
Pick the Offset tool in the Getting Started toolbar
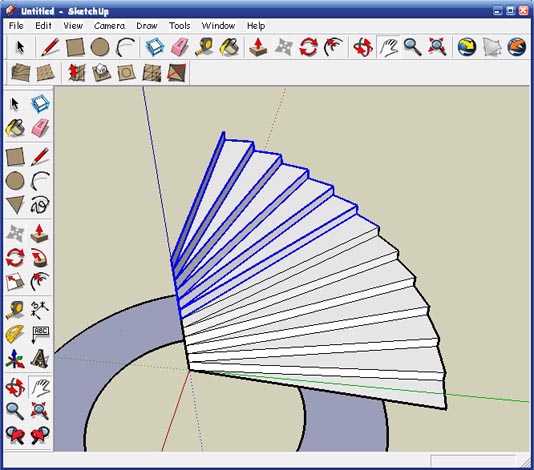click(x=333, y=47)
